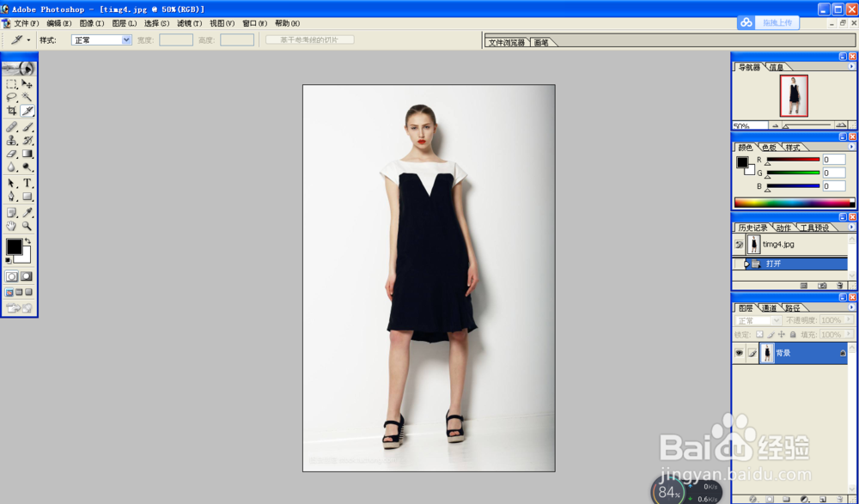Select the History Brush tool
Image resolution: width=859 pixels, height=504 pixels.
pos(27,140)
